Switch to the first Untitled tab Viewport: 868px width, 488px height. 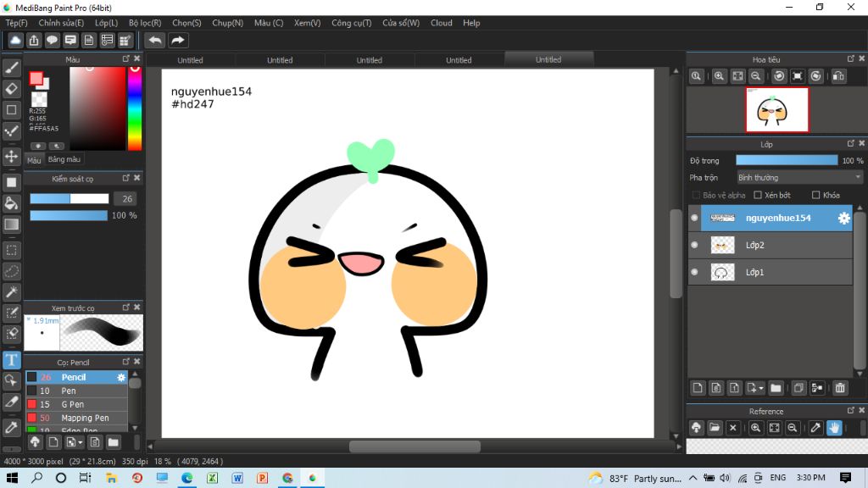tap(191, 60)
